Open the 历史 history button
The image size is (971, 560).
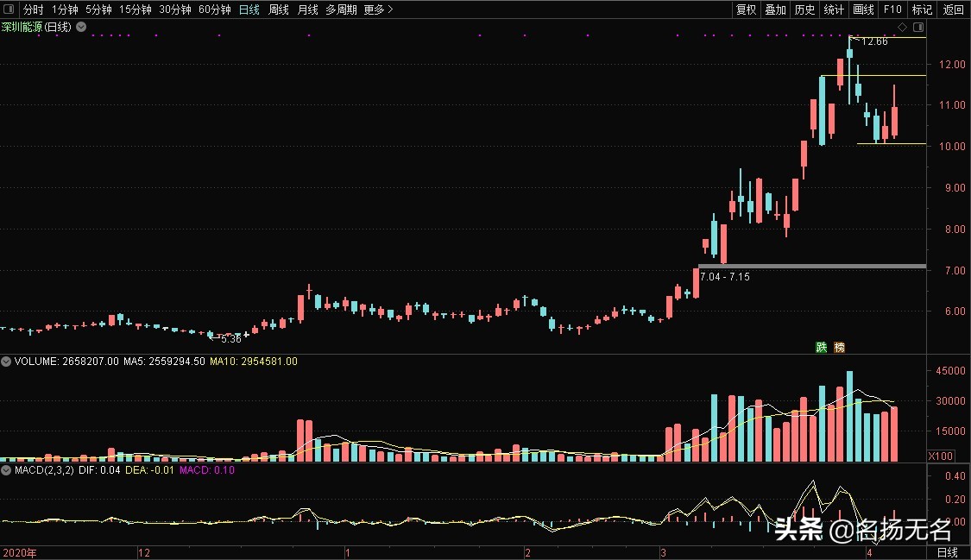[x=804, y=9]
